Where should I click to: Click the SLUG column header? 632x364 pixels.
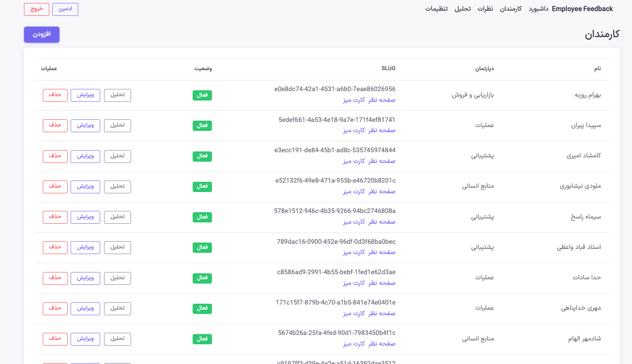(x=388, y=68)
